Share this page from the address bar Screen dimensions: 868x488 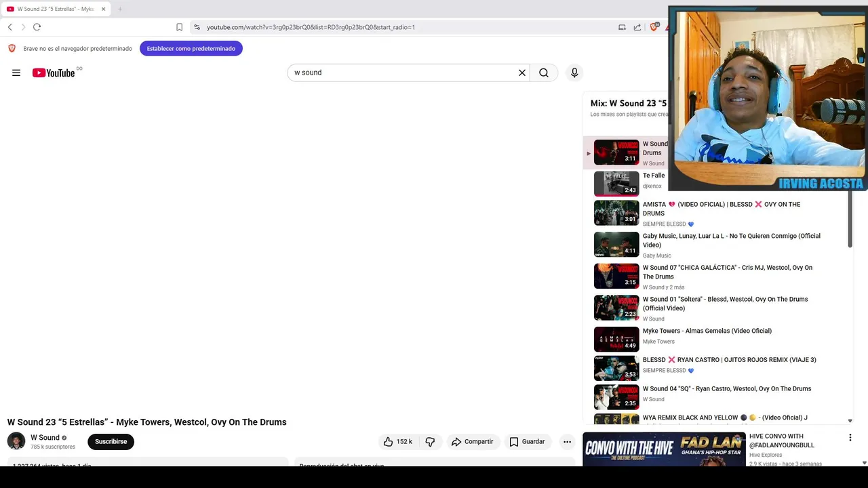tap(637, 27)
